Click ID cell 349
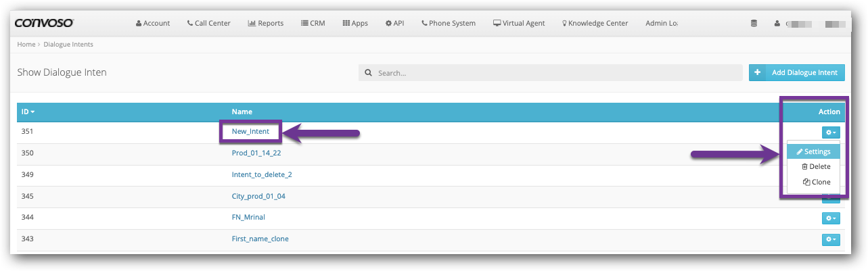This screenshot has width=868, height=271. click(x=27, y=174)
